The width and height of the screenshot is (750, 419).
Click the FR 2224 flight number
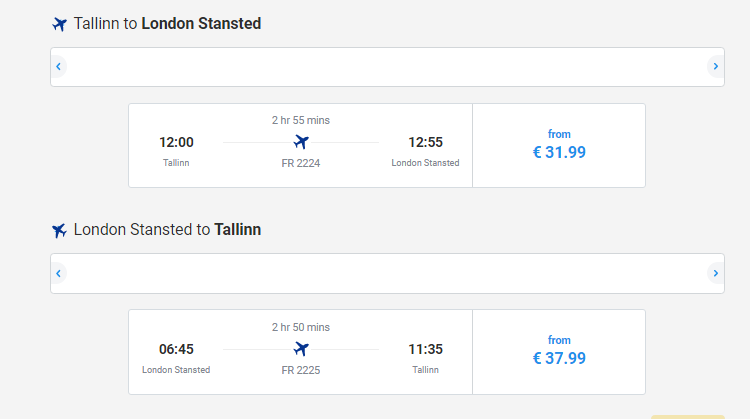click(x=301, y=164)
